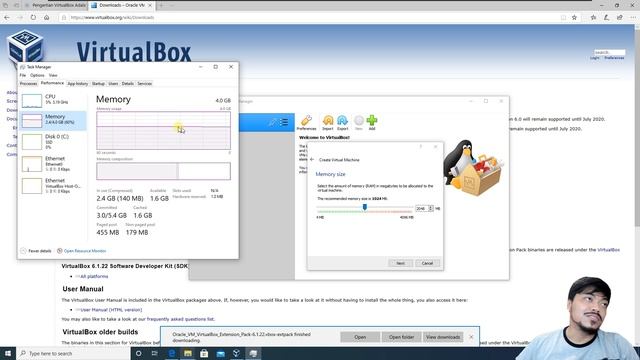Click the Tools list-view icon in VirtualBox
640x360 pixels.
point(284,122)
